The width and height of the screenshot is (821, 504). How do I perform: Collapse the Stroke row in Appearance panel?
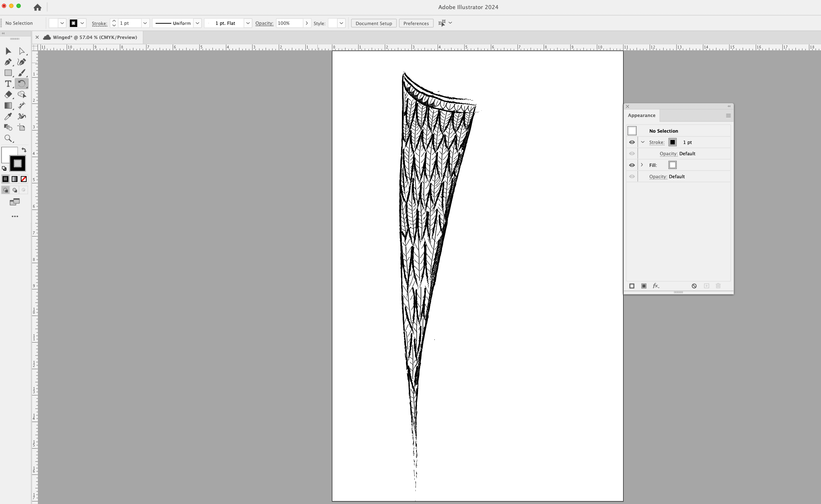[x=643, y=142]
